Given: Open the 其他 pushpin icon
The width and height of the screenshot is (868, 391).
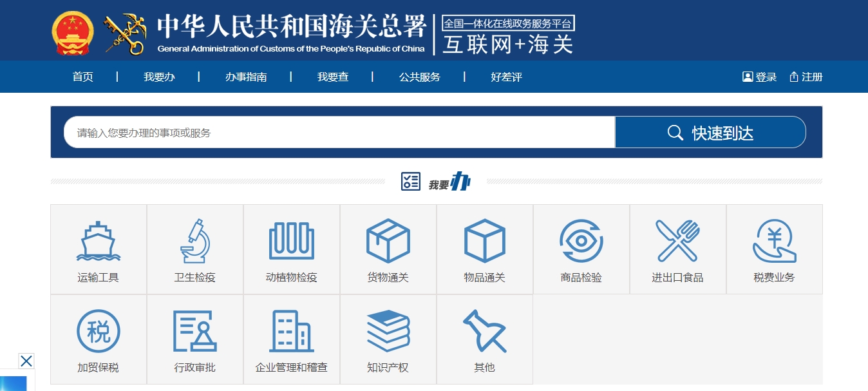Looking at the screenshot, I should [485, 331].
